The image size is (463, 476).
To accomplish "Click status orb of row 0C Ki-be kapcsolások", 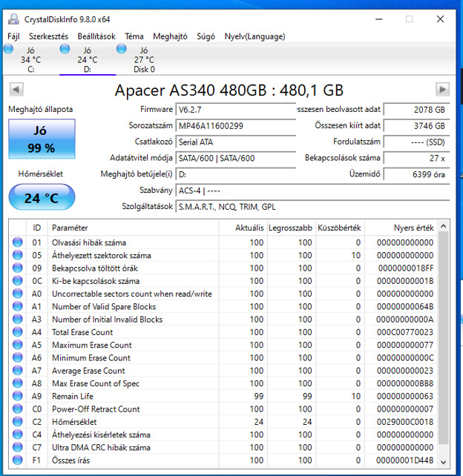I will [18, 281].
